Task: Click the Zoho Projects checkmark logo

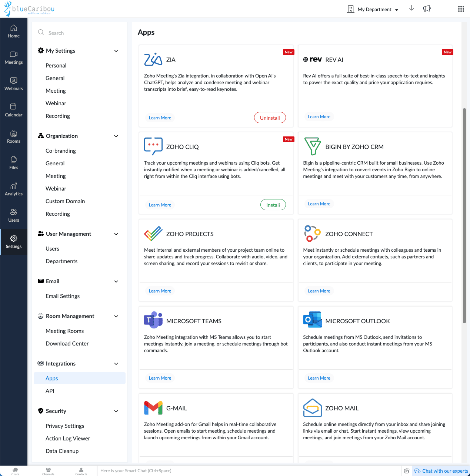Action: [x=153, y=234]
